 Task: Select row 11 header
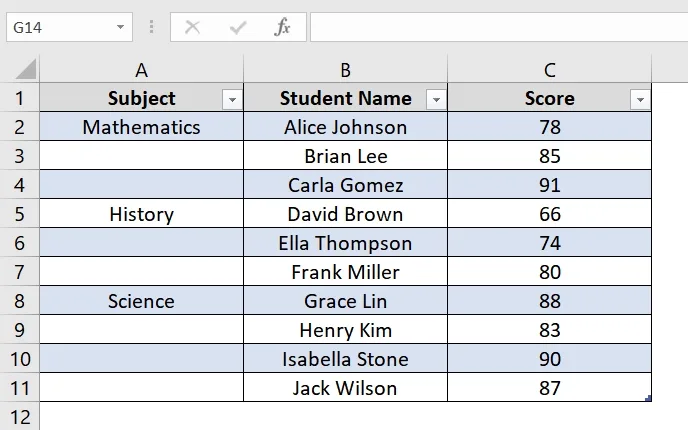click(19, 387)
